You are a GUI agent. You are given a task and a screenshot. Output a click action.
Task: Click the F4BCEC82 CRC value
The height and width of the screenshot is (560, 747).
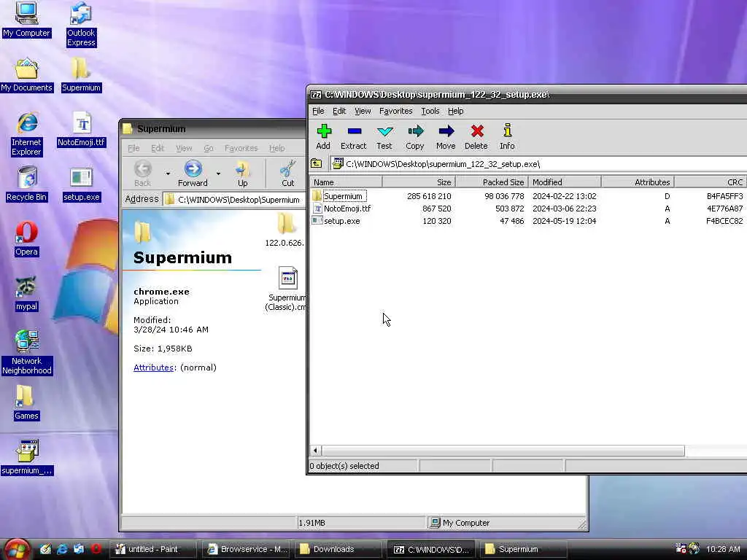[724, 221]
